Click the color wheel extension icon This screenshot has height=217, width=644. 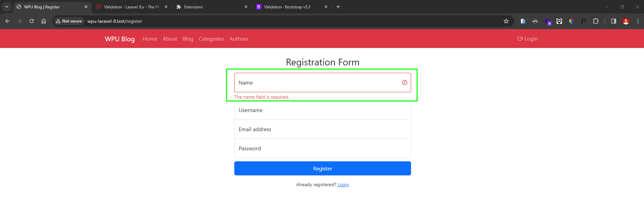tap(571, 21)
